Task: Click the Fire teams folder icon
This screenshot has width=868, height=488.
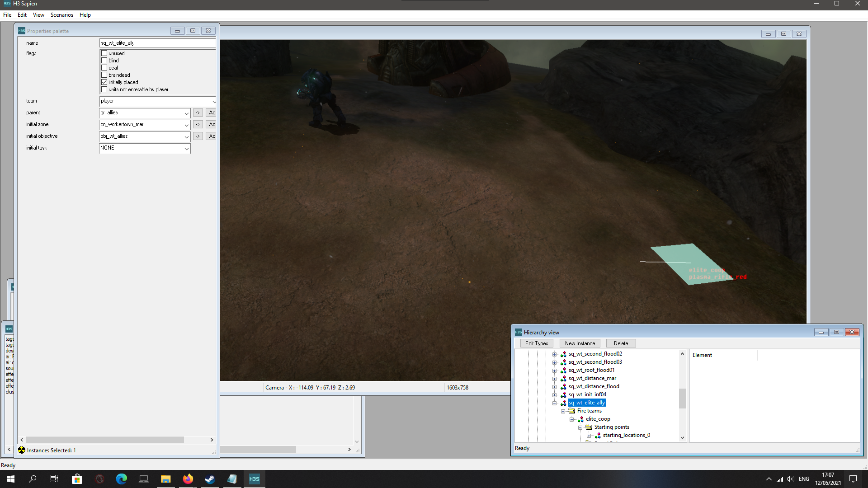Action: click(572, 411)
